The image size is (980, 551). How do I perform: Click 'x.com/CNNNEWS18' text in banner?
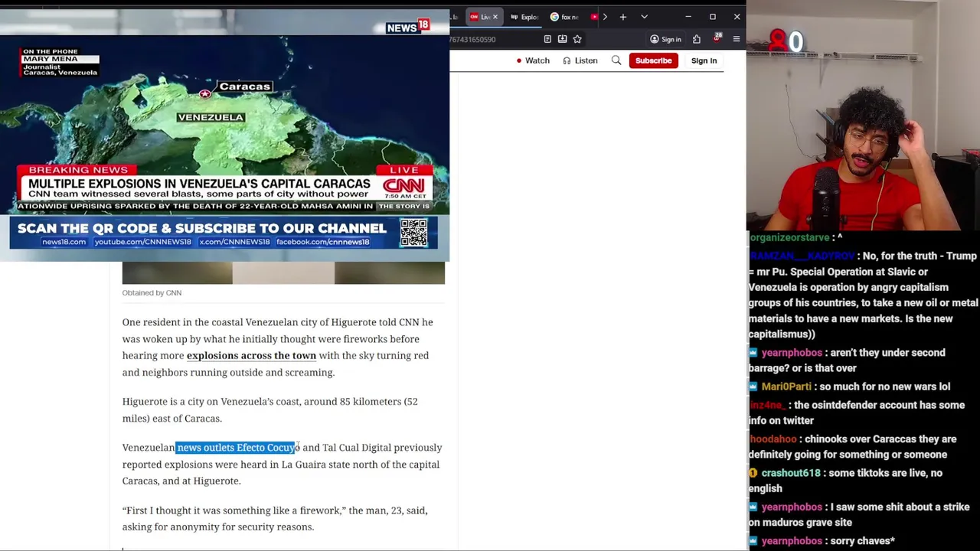(x=234, y=242)
